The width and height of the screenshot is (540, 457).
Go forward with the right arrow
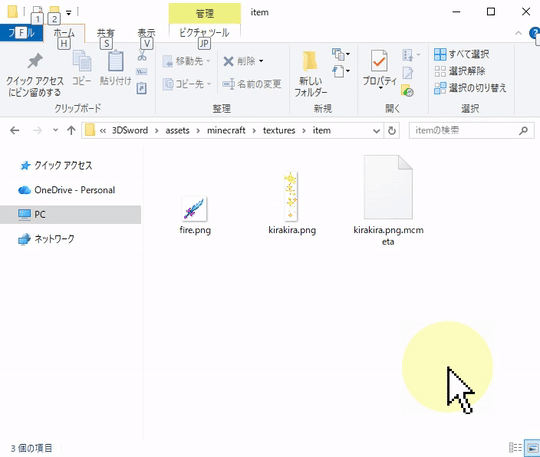(37, 131)
